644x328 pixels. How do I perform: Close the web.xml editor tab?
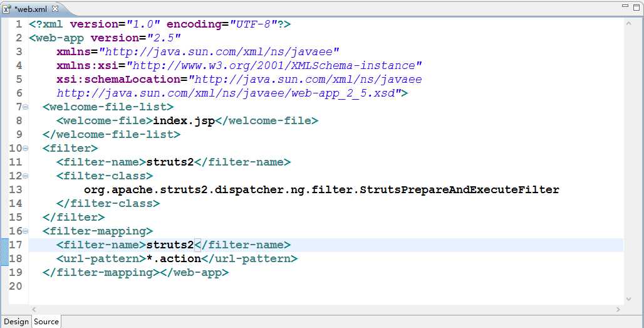point(54,9)
